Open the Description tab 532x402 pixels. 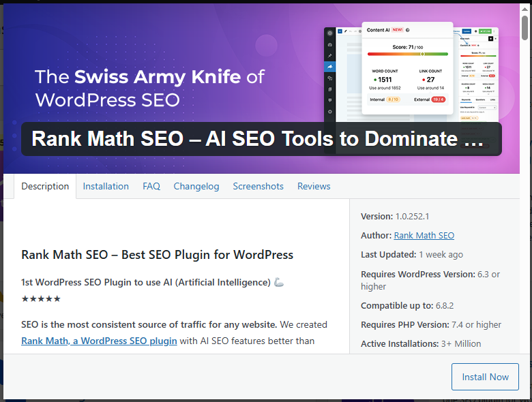point(45,186)
